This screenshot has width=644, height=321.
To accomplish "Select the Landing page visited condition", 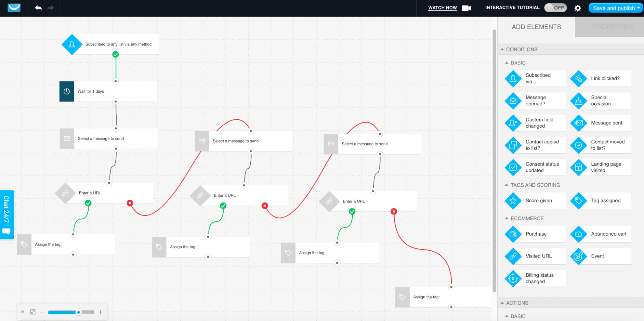I will [x=601, y=167].
